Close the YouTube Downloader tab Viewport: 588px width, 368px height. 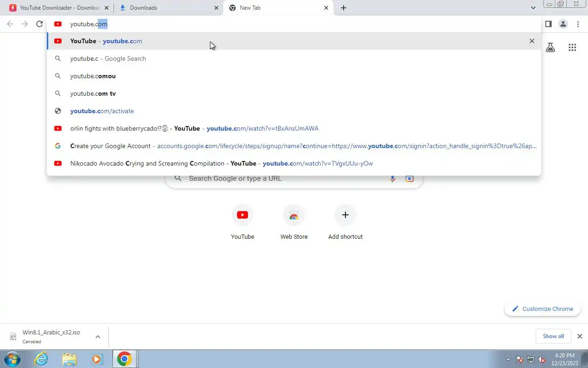106,8
